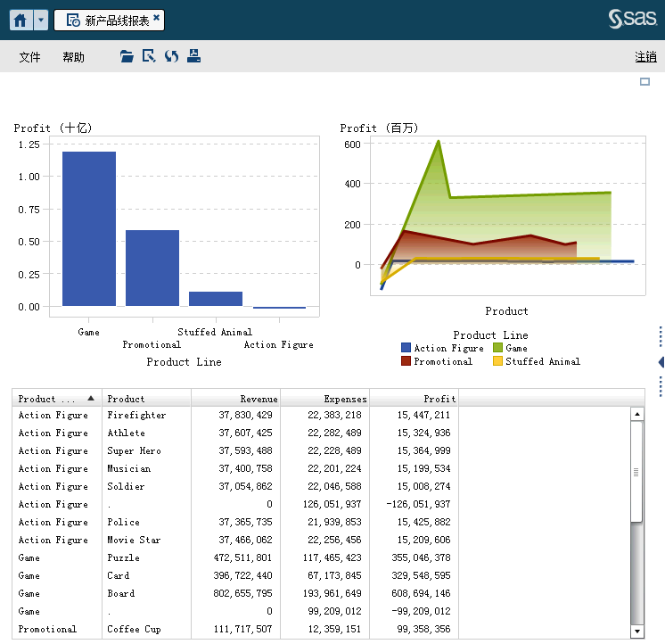Click the maximize icon above the charts
This screenshot has height=644, width=665.
(644, 82)
